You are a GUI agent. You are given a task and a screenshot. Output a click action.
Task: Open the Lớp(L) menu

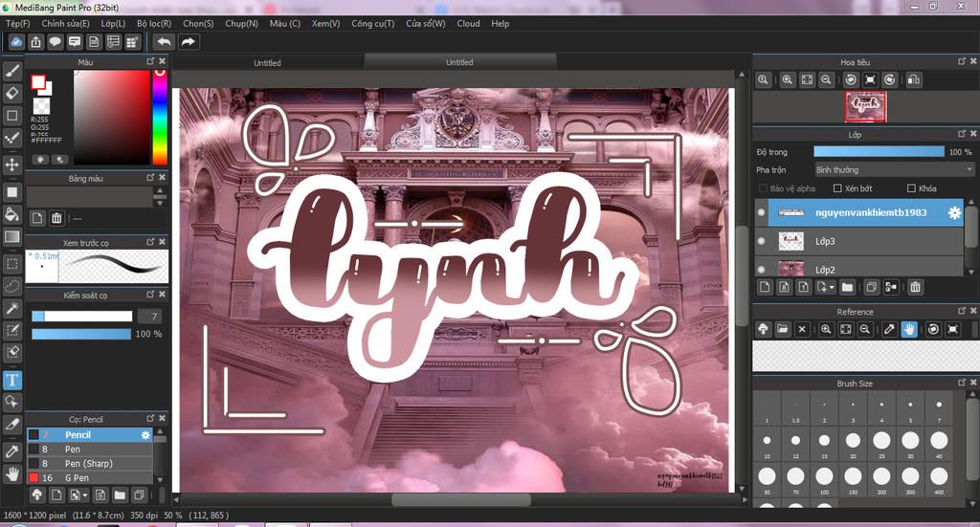pos(113,23)
